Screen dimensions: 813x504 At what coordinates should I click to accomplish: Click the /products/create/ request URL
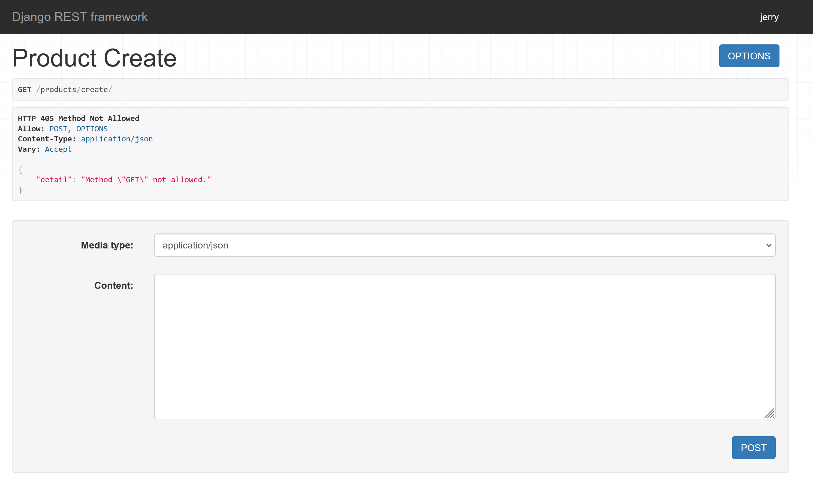click(74, 90)
